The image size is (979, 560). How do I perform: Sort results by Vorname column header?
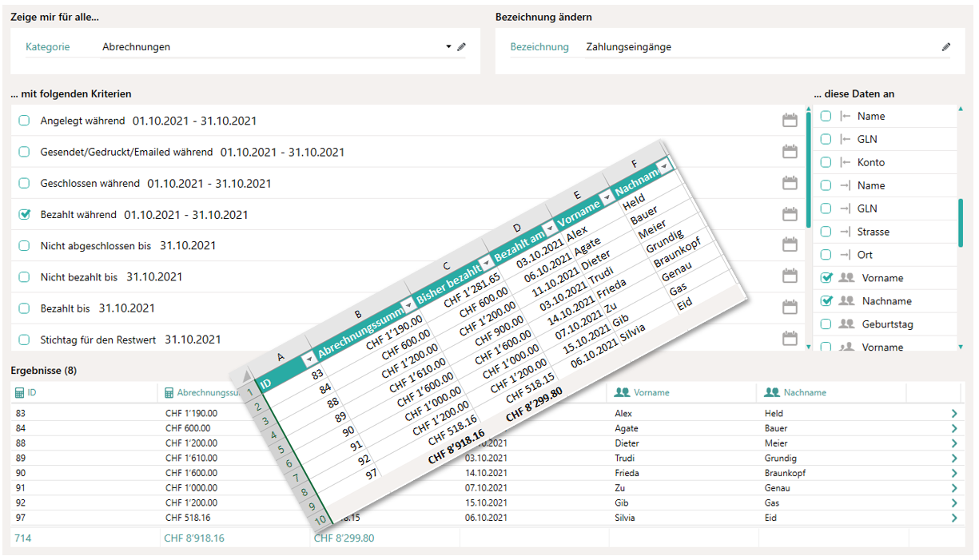pos(683,393)
